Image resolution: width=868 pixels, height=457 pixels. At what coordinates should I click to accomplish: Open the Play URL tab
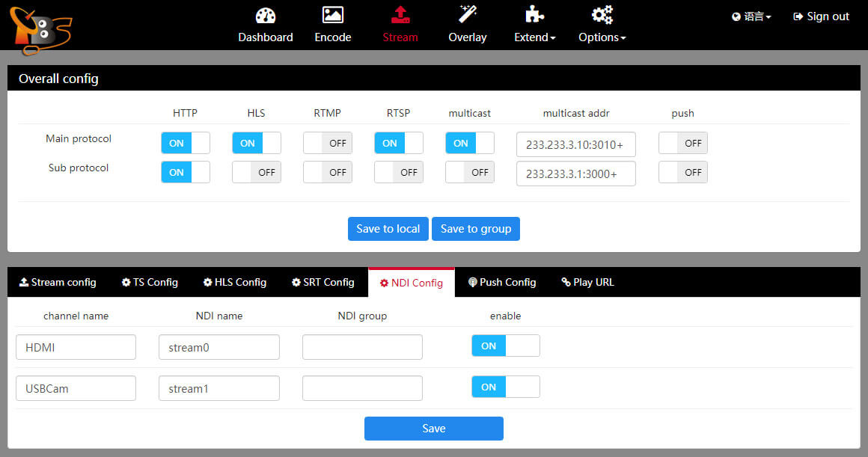point(587,282)
